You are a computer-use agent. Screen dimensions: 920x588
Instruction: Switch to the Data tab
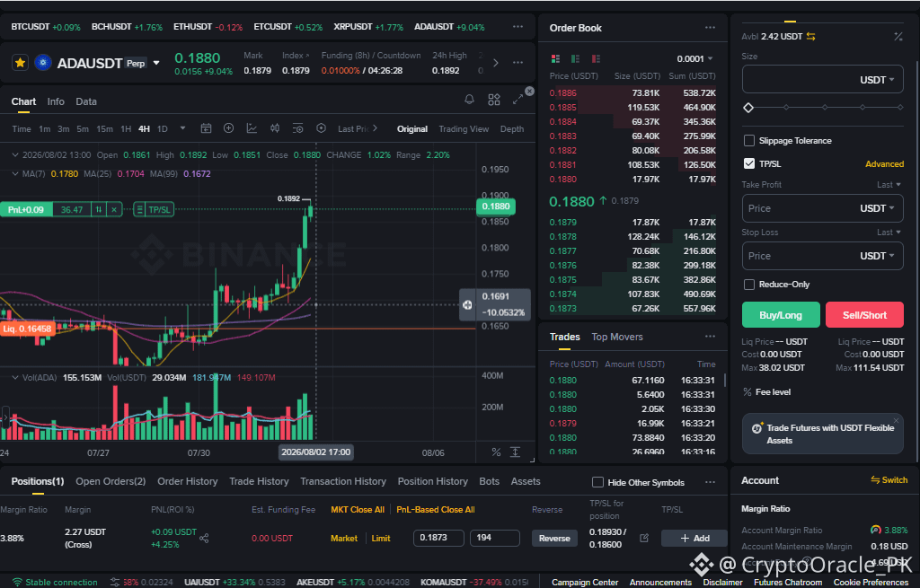point(86,101)
